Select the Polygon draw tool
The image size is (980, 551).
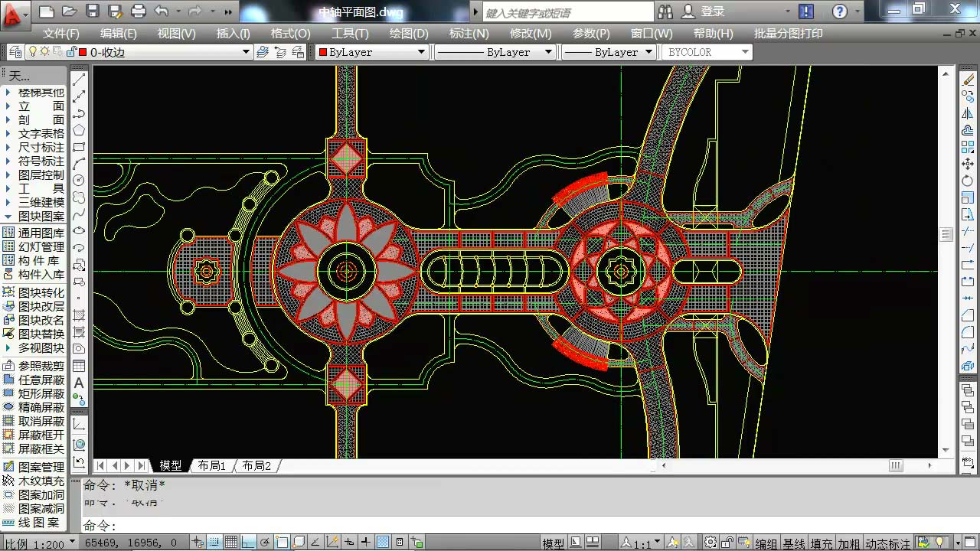(x=79, y=129)
